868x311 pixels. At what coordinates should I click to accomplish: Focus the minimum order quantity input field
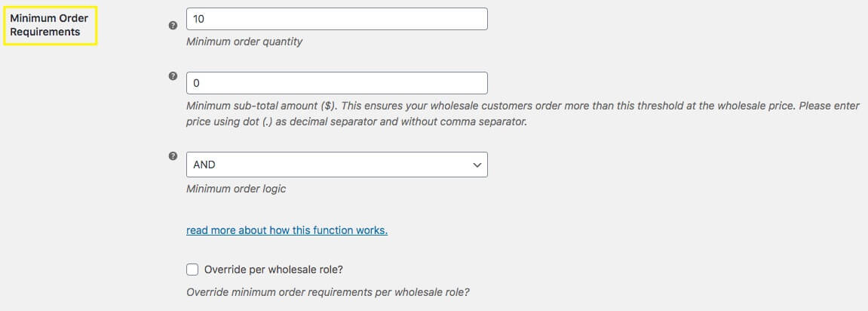click(x=336, y=19)
